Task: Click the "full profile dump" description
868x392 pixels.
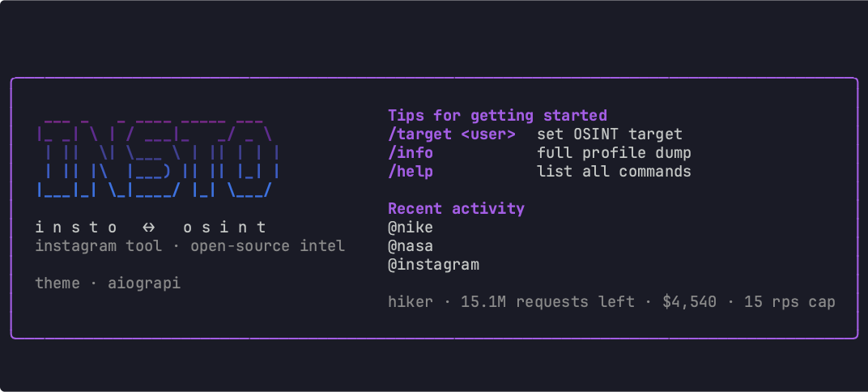Action: [x=614, y=153]
